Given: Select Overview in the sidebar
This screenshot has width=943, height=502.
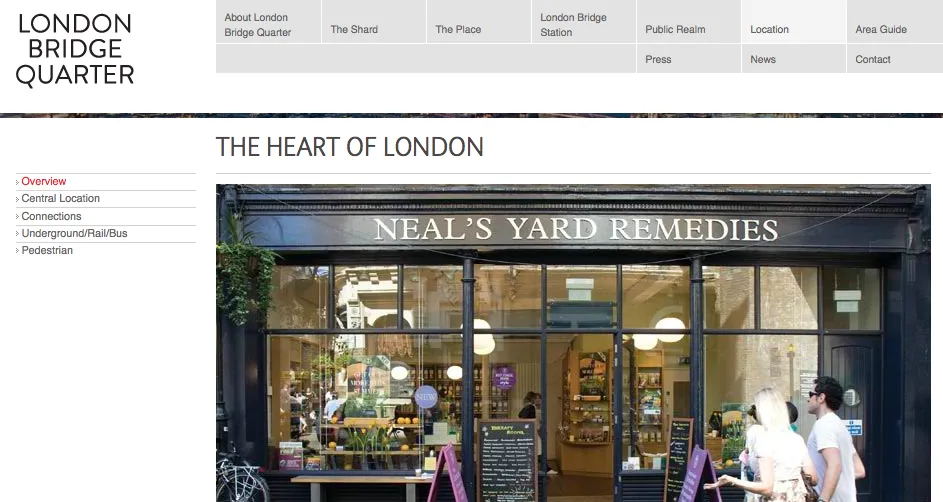Looking at the screenshot, I should coord(44,182).
